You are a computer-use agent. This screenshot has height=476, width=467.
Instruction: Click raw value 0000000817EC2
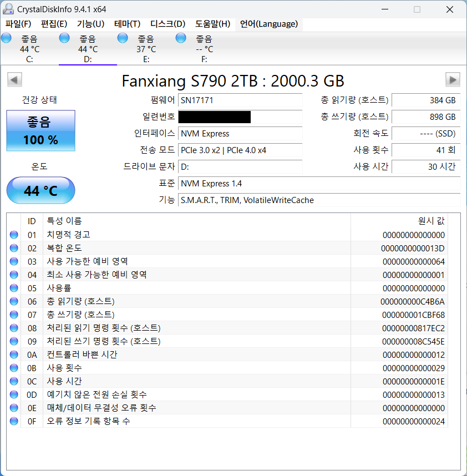tap(413, 328)
